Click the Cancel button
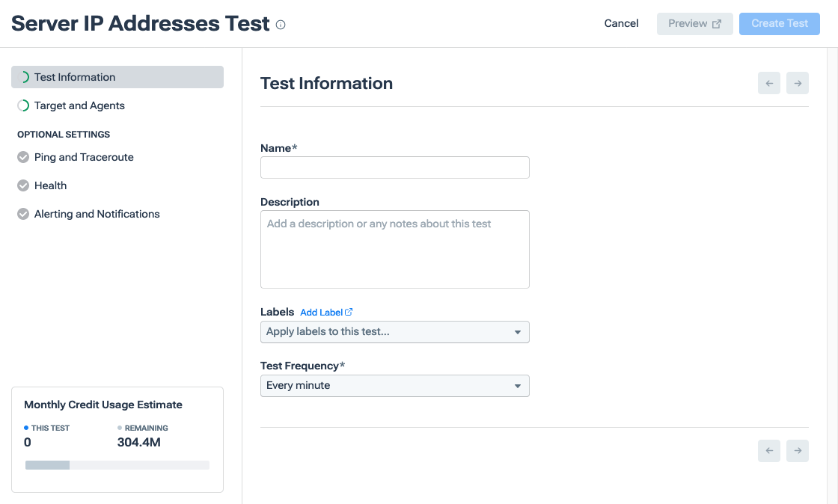Image resolution: width=838 pixels, height=504 pixels. pyautogui.click(x=621, y=23)
